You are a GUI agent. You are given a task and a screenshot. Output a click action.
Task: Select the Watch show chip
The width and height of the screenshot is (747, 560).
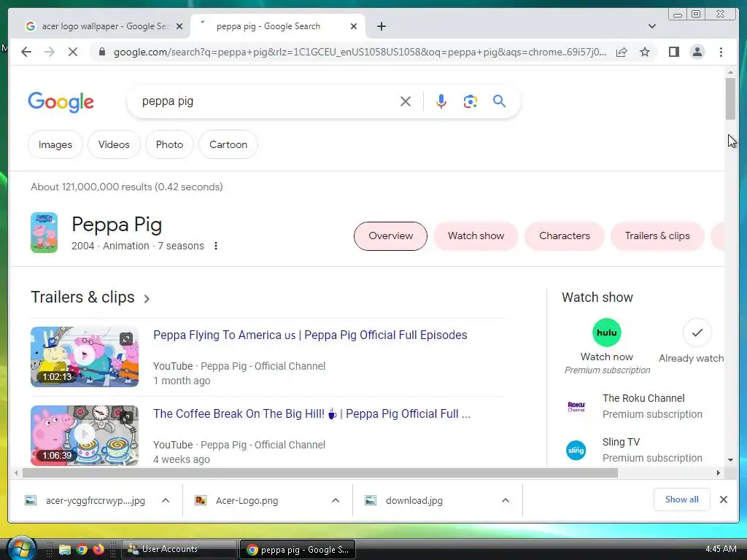coord(476,236)
